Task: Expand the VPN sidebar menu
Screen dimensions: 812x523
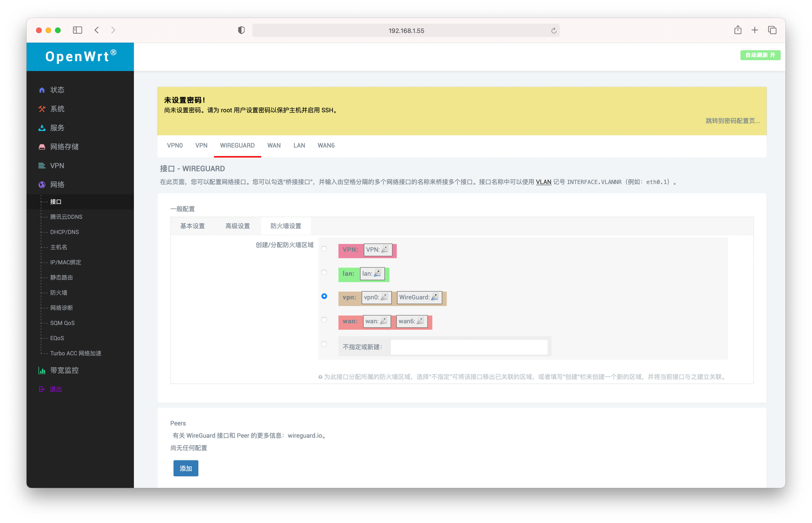Action: point(57,166)
